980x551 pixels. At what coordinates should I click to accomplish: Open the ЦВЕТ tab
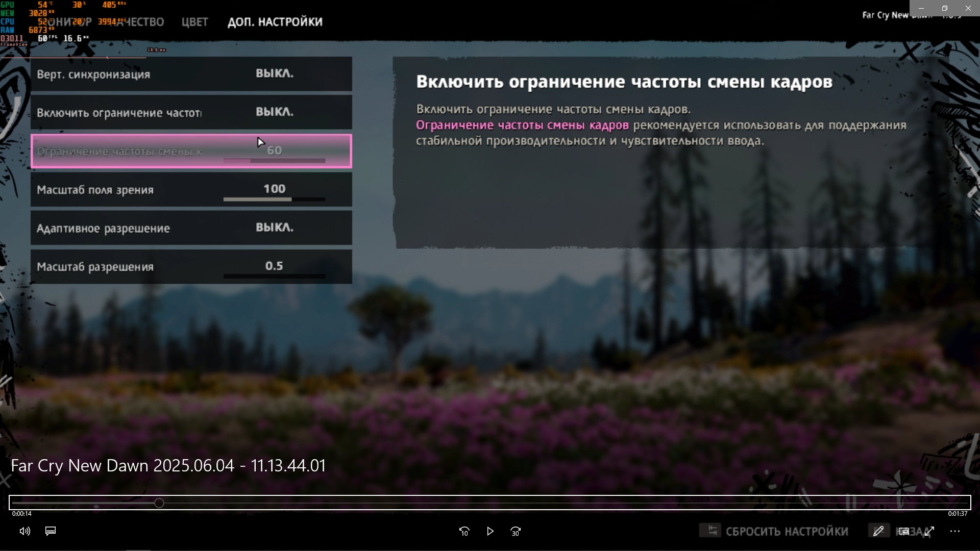point(195,22)
